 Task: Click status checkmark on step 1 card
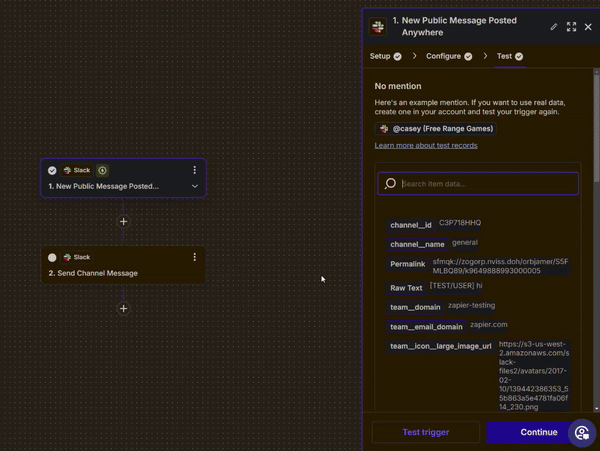pyautogui.click(x=52, y=171)
